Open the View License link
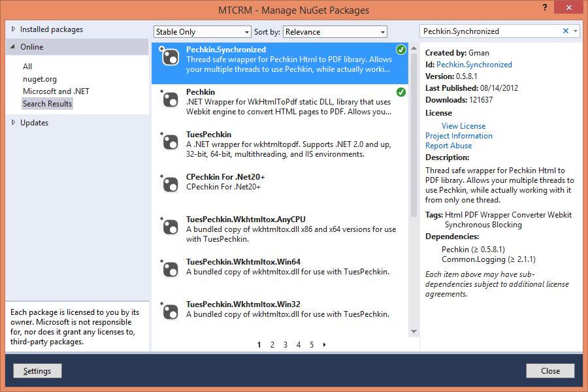588x392 pixels. 463,126
